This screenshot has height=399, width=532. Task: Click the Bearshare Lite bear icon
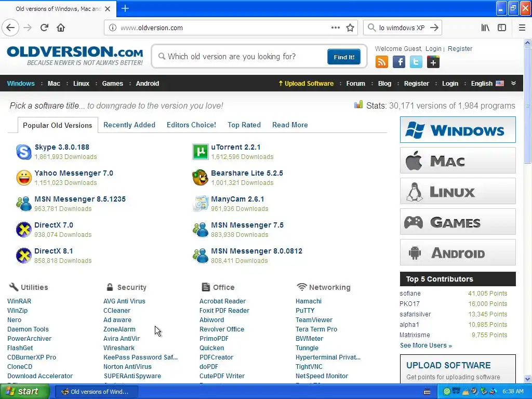(x=200, y=178)
